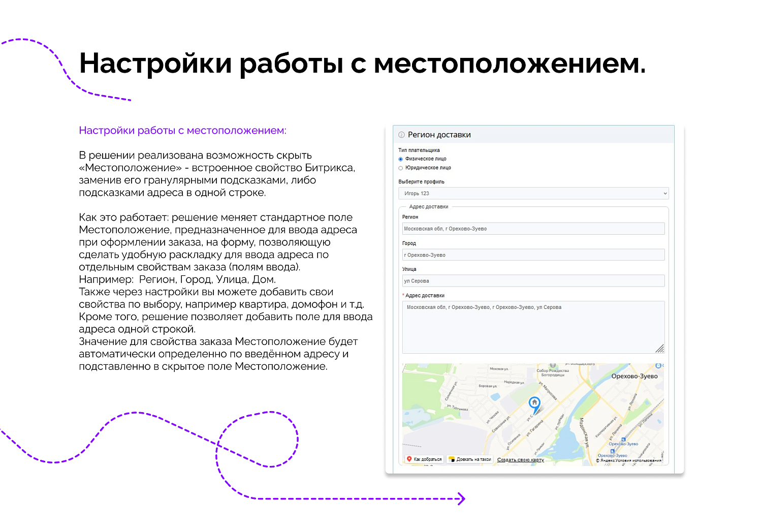Click the resize grip of the Адрес доставки textarea

tap(661, 349)
